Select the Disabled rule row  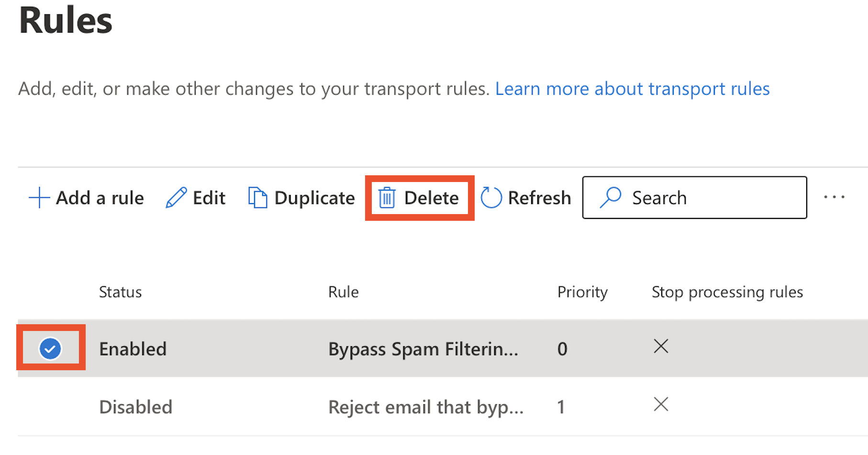point(443,407)
